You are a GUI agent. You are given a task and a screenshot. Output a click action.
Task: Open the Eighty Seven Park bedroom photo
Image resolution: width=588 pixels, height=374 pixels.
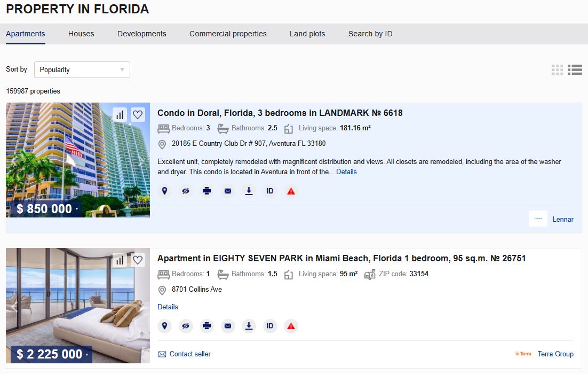tap(78, 306)
